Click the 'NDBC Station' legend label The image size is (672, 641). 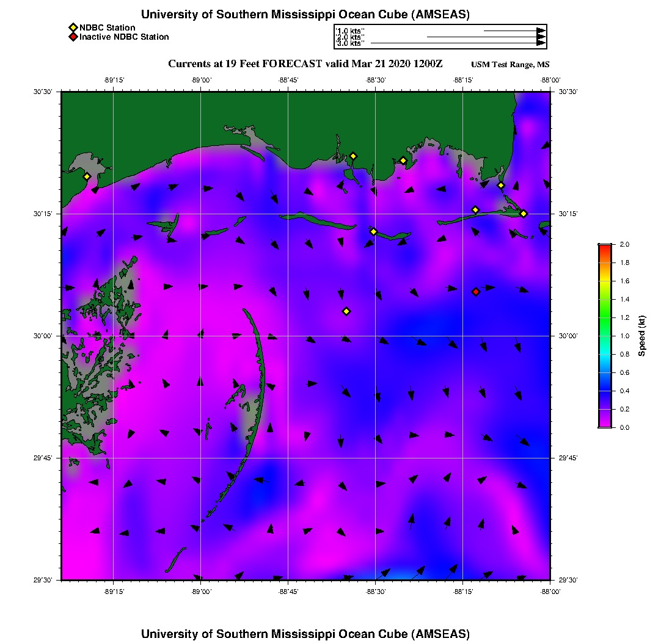108,27
